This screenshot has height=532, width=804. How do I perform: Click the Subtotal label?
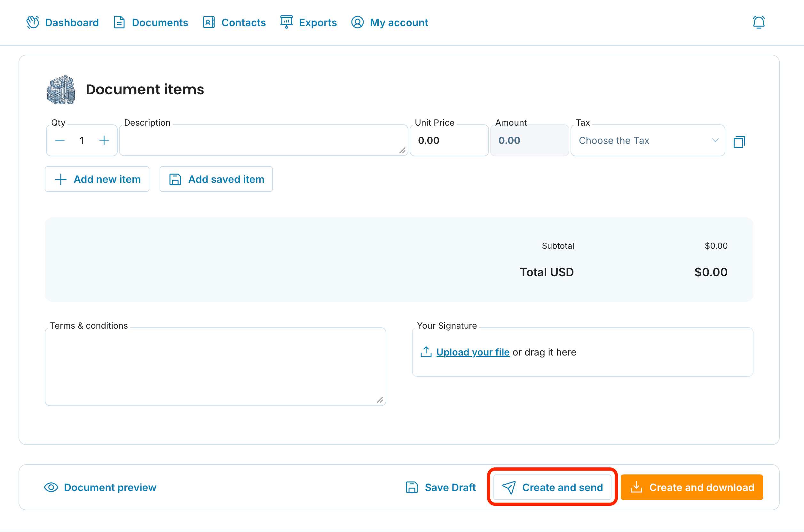pos(558,246)
